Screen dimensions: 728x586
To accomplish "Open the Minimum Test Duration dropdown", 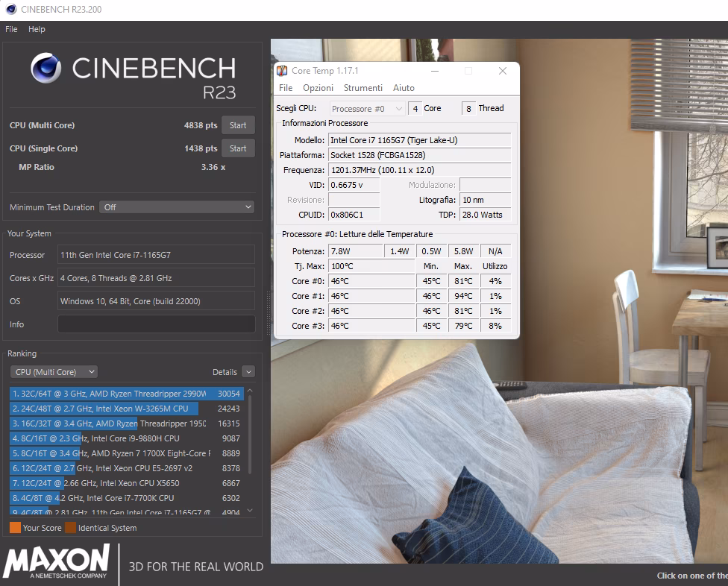I will pos(177,207).
